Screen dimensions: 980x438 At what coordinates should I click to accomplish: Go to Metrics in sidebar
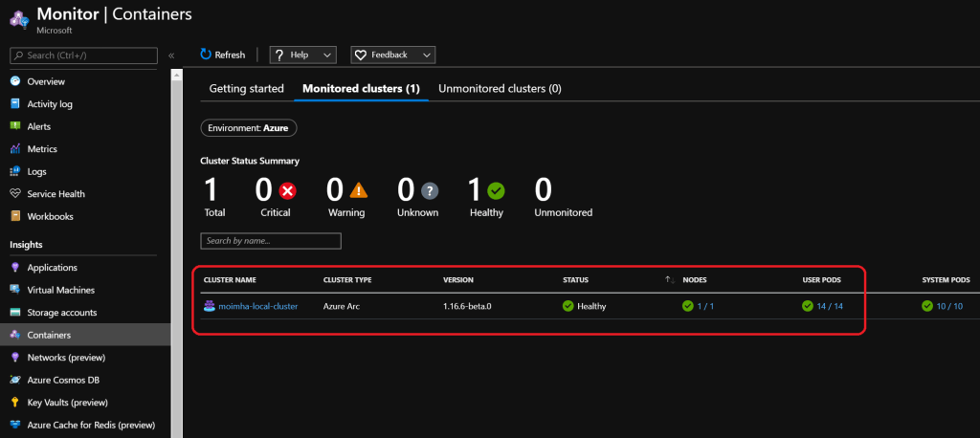click(x=41, y=149)
